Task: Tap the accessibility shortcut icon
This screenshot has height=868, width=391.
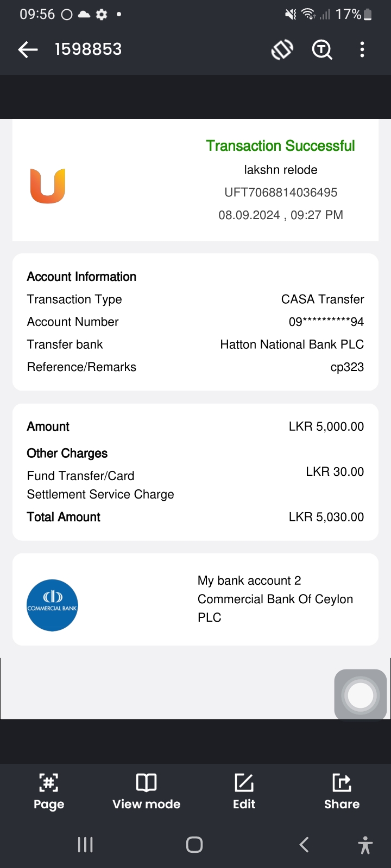Action: click(x=365, y=845)
